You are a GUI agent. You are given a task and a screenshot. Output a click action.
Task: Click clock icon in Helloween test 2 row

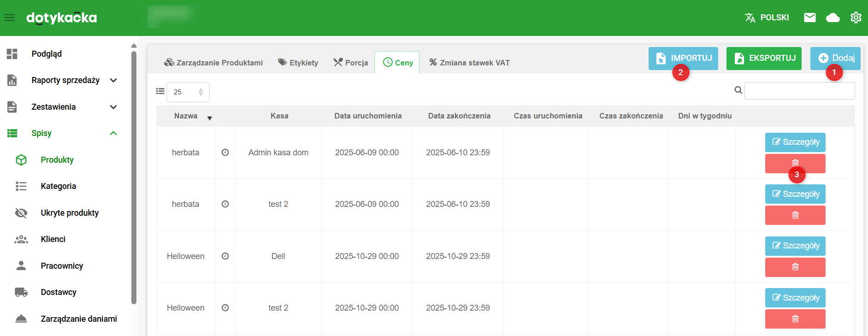[225, 308]
